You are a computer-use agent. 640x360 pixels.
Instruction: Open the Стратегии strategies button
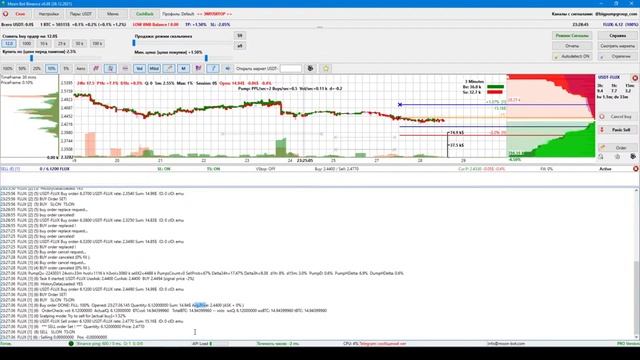pos(618,56)
